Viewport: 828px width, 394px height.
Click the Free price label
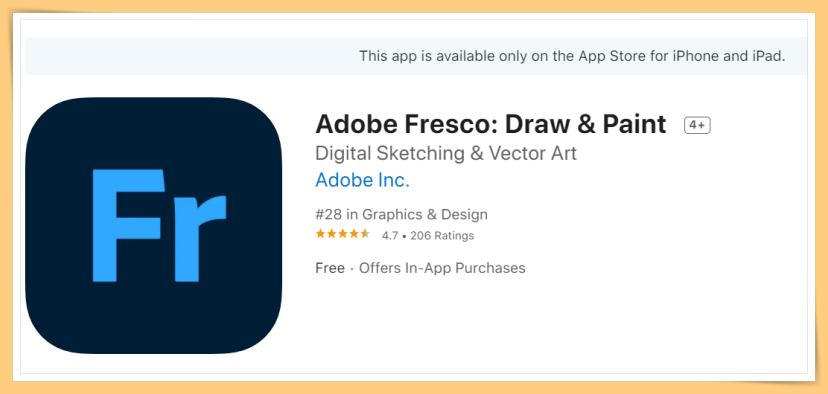coord(330,268)
